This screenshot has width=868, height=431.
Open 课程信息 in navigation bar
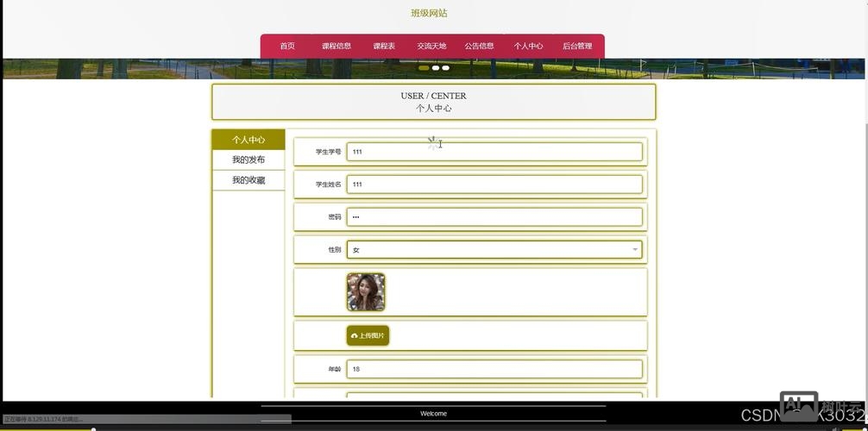click(337, 47)
